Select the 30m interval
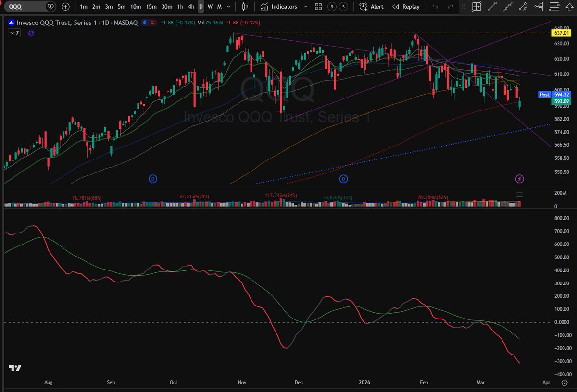This screenshot has width=577, height=392. pos(167,7)
